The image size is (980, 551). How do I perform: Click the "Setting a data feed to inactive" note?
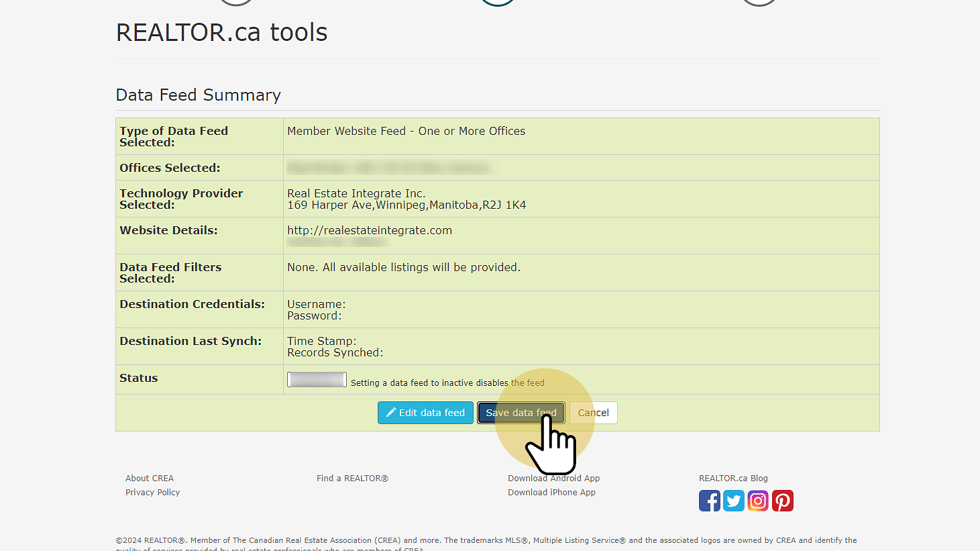(447, 383)
